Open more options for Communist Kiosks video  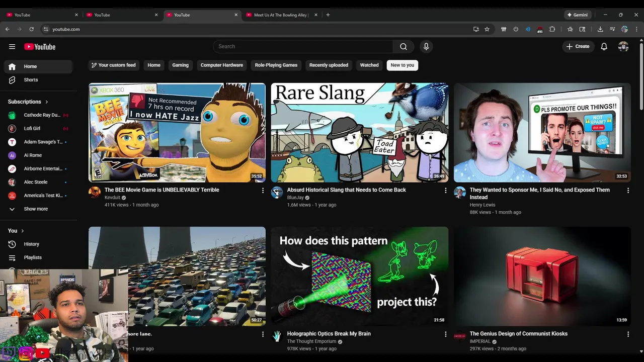tap(628, 334)
